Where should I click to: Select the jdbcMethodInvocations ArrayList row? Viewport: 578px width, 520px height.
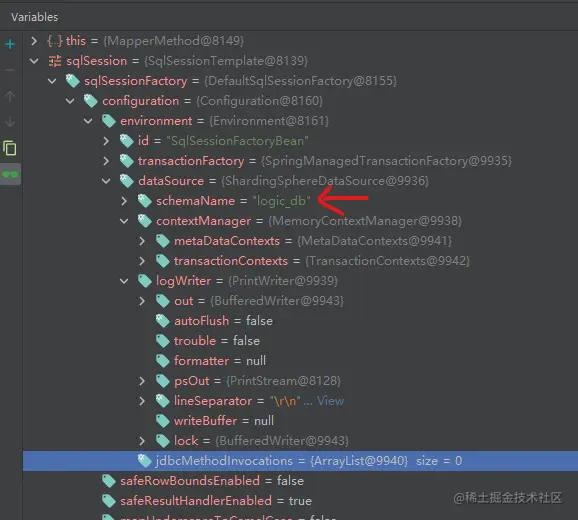pyautogui.click(x=300, y=461)
